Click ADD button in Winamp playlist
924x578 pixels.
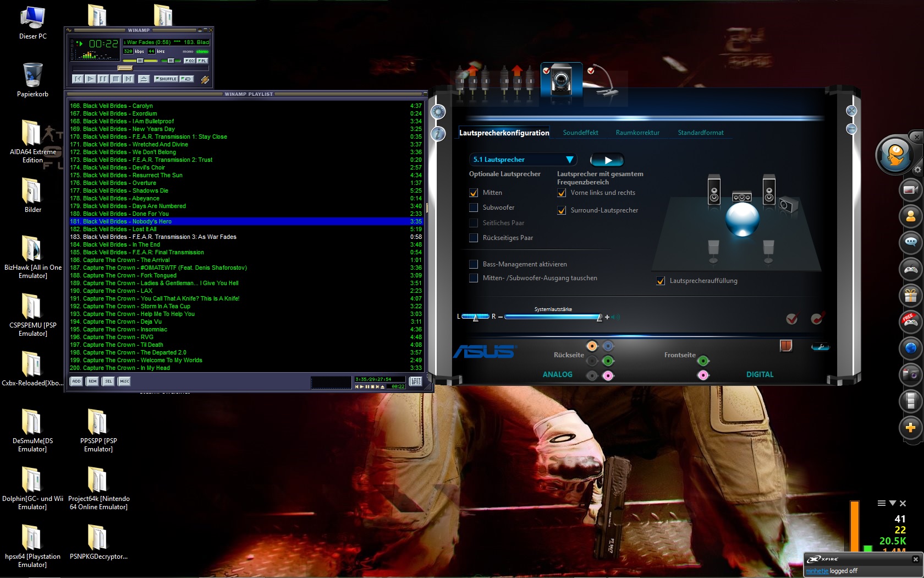coord(76,381)
